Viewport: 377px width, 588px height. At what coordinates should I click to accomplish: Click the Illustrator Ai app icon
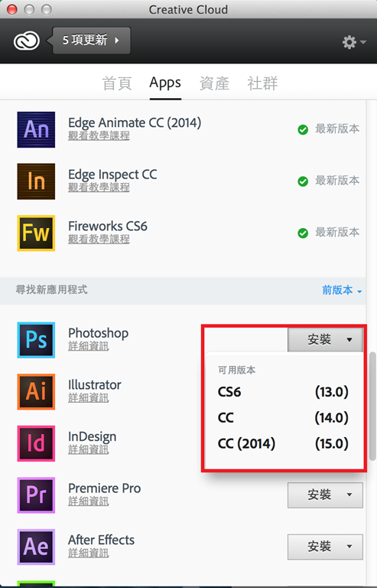(36, 391)
